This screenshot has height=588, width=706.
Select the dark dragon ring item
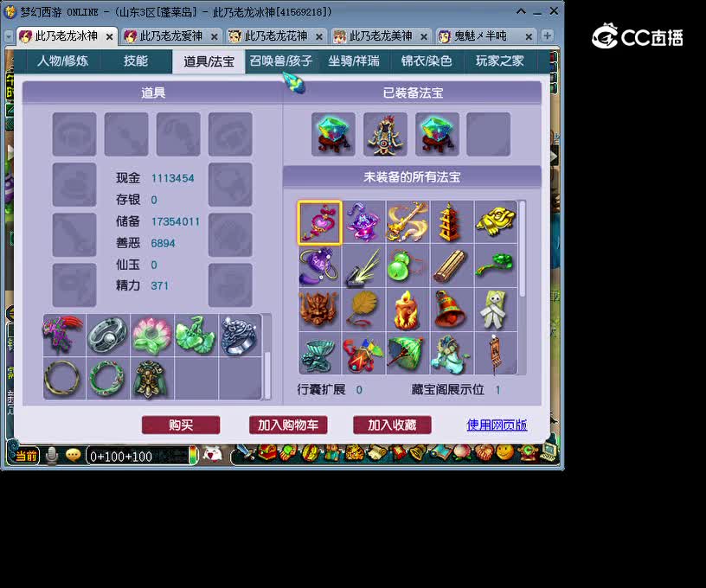240,336
